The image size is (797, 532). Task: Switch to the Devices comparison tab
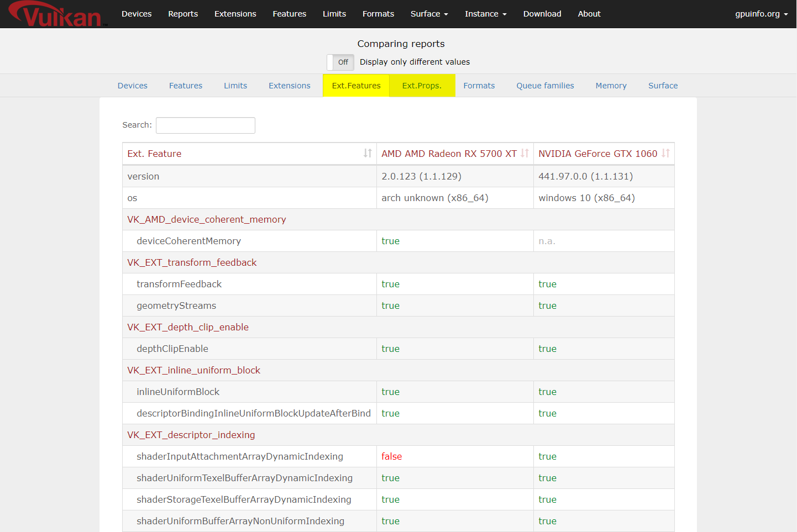(133, 86)
